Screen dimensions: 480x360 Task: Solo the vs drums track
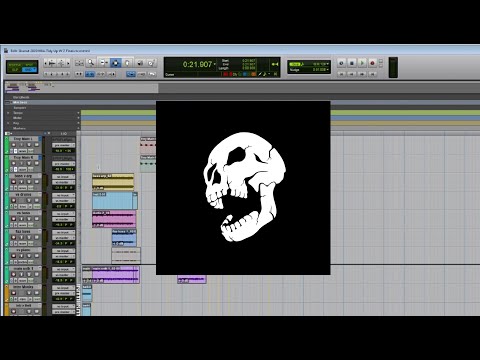(x=29, y=200)
